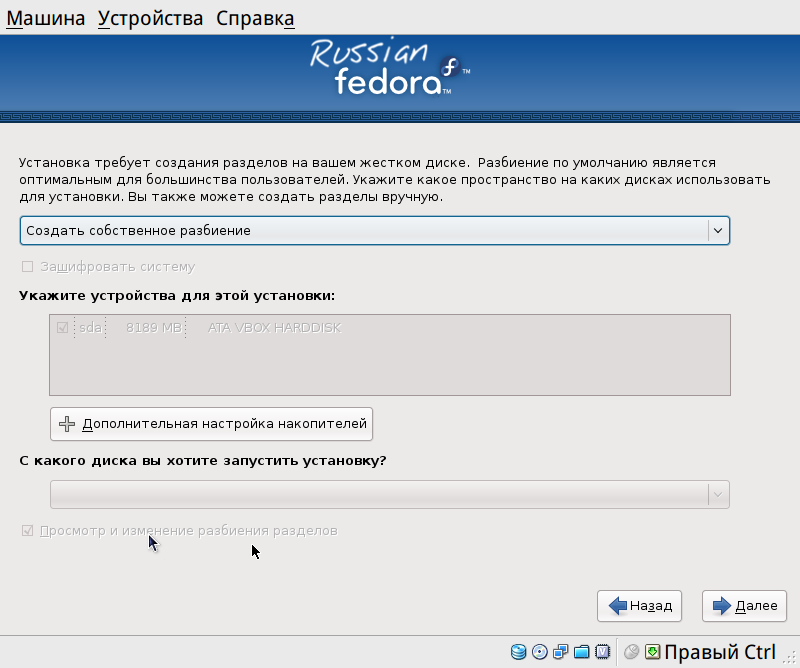The height and width of the screenshot is (668, 800).
Task: Click the Далее button
Action: (744, 606)
